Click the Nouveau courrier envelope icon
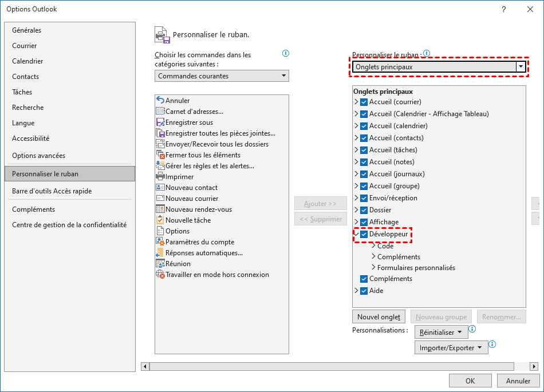 click(160, 198)
